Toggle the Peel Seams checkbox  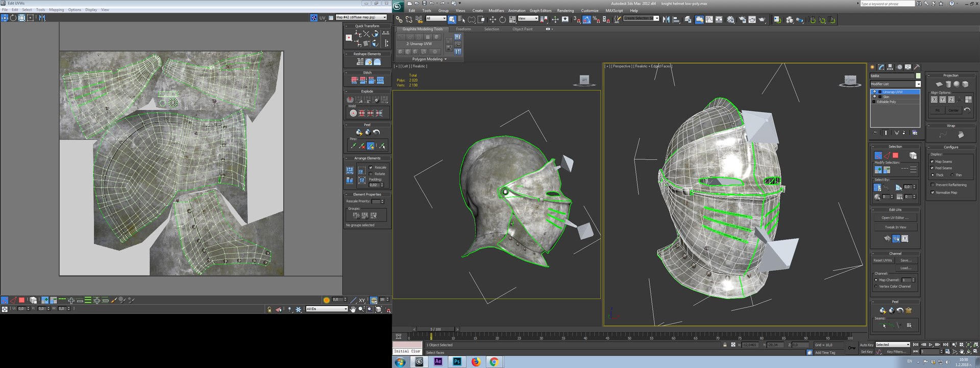[933, 168]
